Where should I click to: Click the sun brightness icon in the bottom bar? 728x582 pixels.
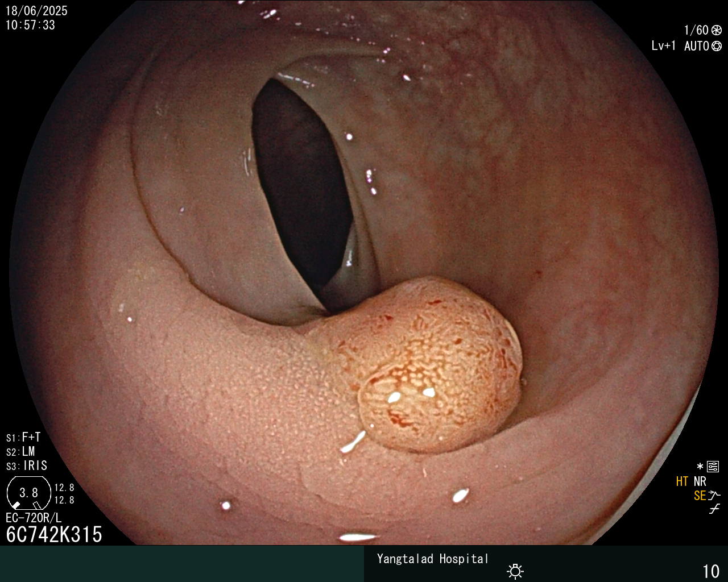point(515,571)
